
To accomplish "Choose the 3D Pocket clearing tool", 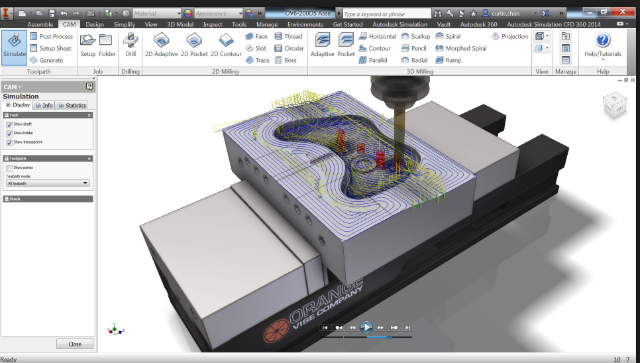I will tap(346, 45).
